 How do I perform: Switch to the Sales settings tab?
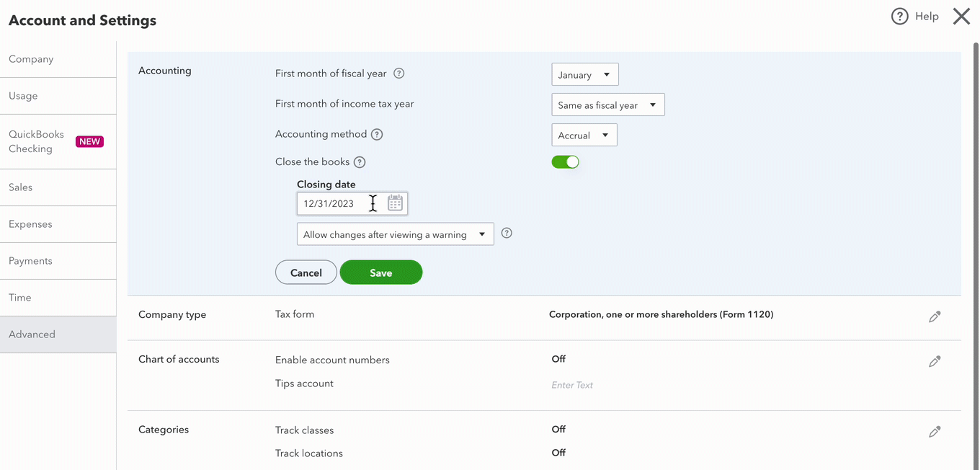(21, 187)
